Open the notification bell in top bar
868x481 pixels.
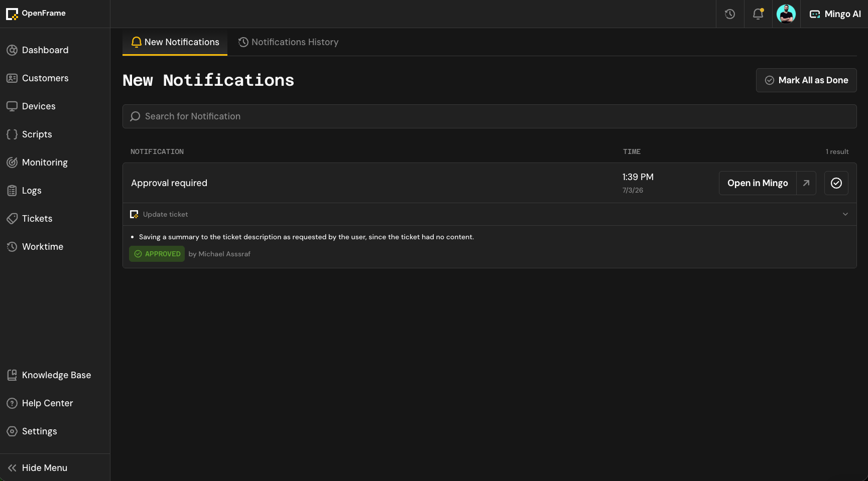coord(758,14)
